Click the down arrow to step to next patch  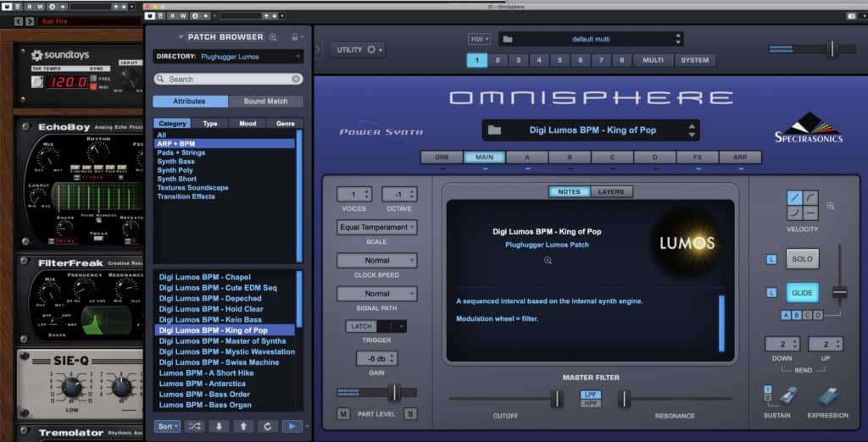(219, 427)
